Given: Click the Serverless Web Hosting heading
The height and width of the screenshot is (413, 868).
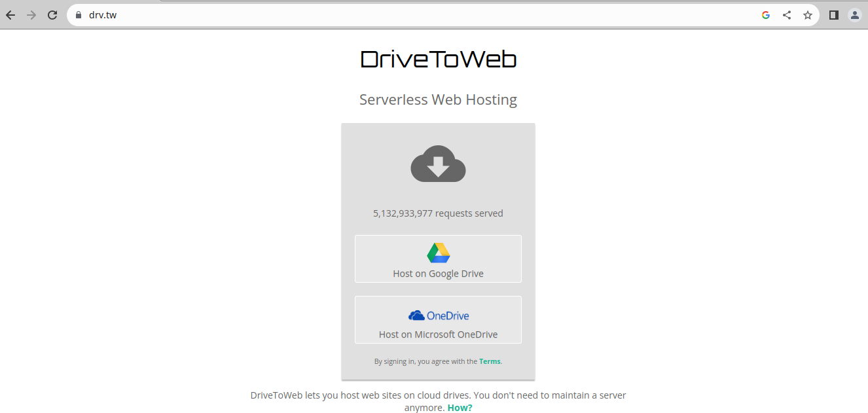Looking at the screenshot, I should [438, 99].
